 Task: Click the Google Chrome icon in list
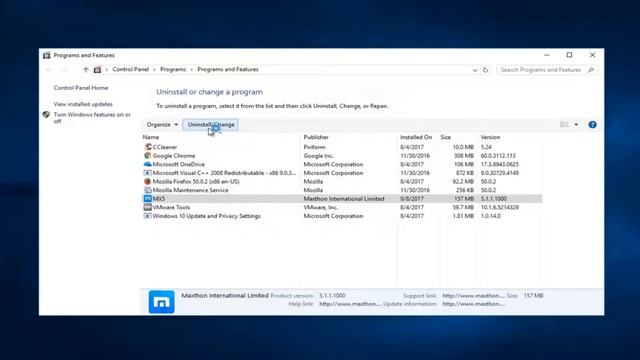click(148, 156)
